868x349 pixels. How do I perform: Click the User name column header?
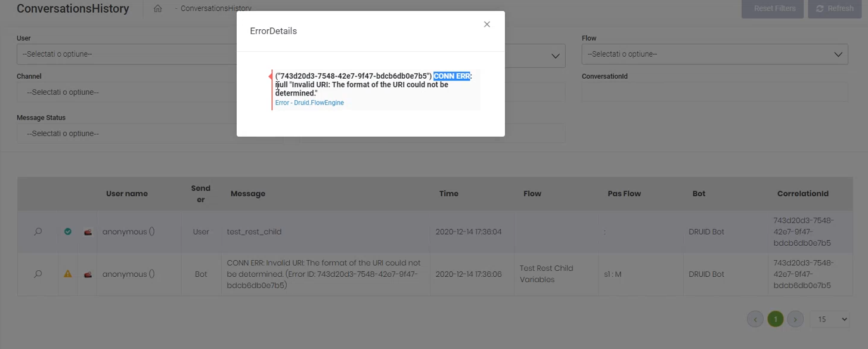(x=127, y=194)
